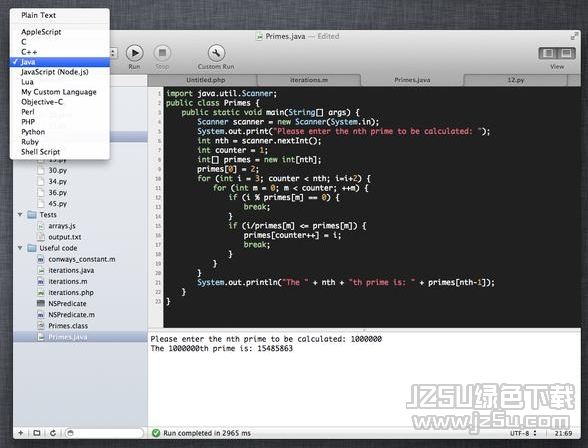Click the Run completed status text

tap(207, 433)
